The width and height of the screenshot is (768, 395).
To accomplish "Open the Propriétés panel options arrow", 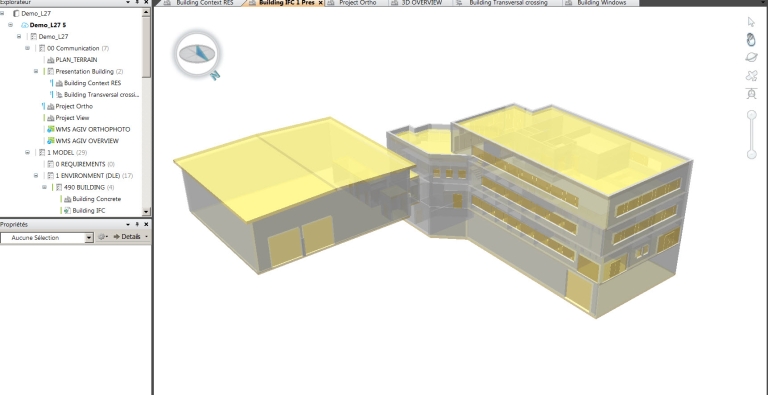I will tap(128, 224).
